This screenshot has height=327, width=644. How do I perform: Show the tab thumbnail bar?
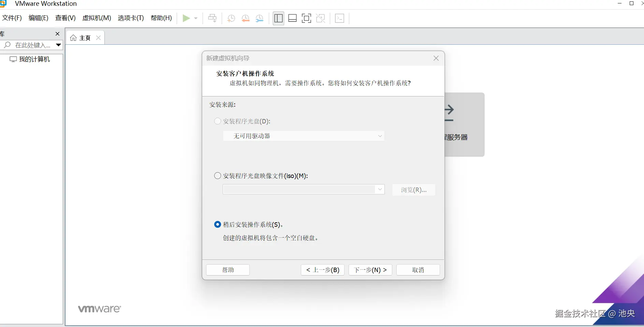coord(292,18)
